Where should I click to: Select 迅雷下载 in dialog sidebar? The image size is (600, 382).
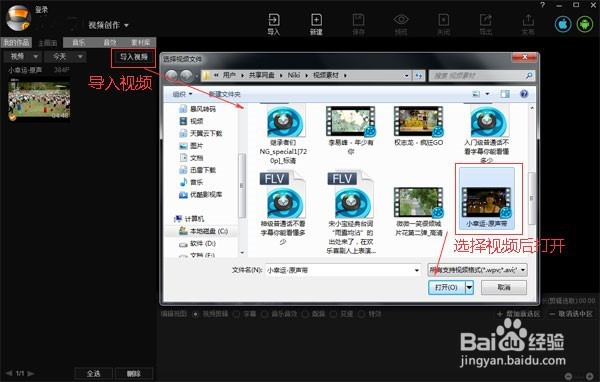pos(198,170)
